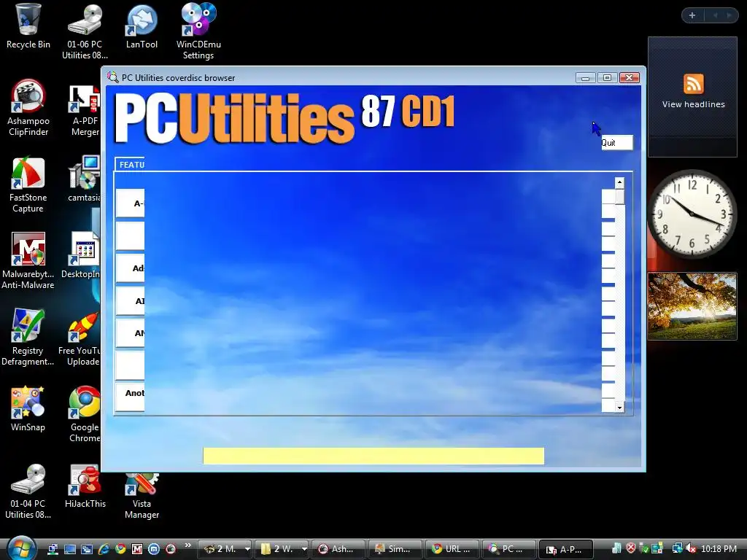
Task: Launch Malwarebytes Anti-Malware from the desktop
Action: point(28,261)
